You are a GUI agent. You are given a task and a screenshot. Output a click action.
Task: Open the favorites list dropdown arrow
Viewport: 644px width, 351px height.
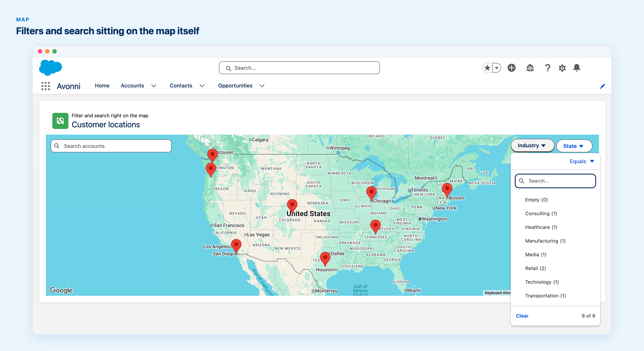[x=497, y=68]
